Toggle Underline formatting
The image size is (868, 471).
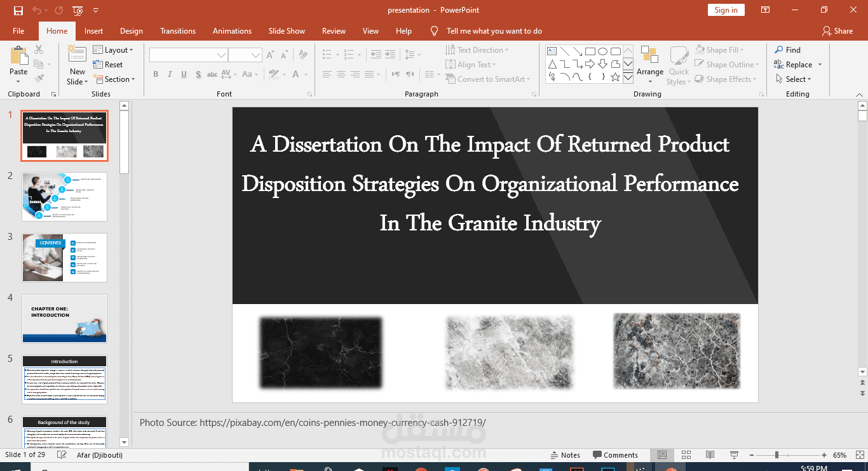[x=184, y=74]
